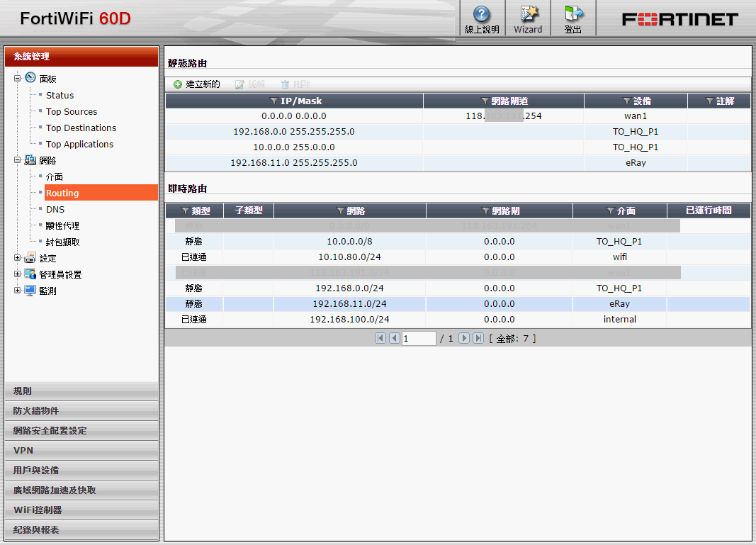Select the 系統管理 header
756x545 pixels.
(81, 57)
